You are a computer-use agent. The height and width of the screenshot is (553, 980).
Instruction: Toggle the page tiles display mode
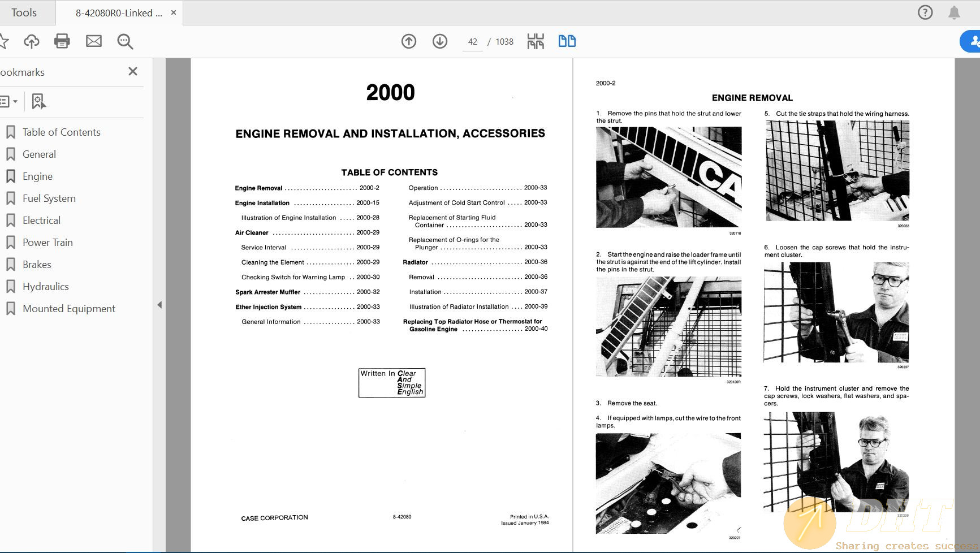click(535, 41)
